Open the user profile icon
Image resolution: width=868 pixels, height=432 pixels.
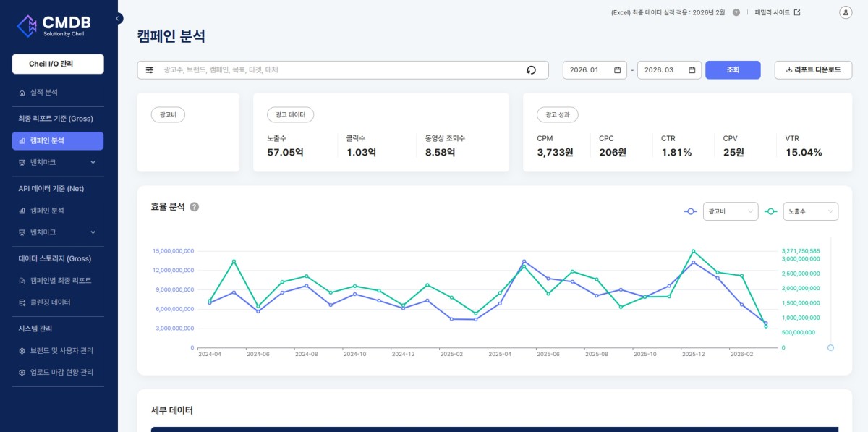[x=846, y=12]
